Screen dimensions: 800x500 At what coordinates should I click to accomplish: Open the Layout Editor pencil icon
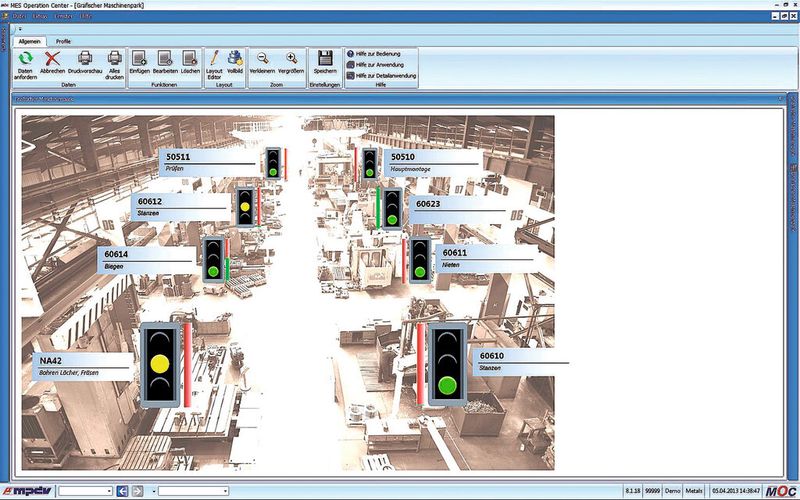[214, 58]
